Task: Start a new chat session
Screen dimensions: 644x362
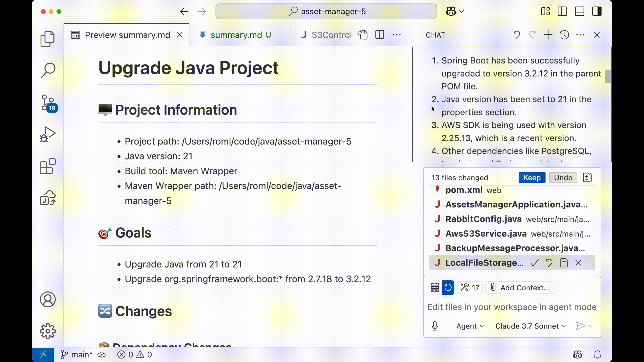Action: (548, 35)
